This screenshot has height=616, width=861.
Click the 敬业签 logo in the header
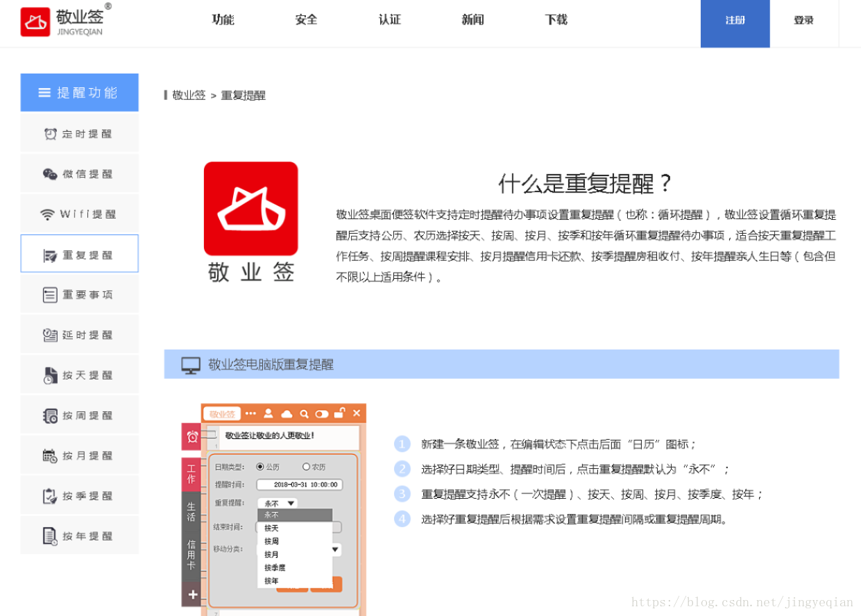(65, 21)
